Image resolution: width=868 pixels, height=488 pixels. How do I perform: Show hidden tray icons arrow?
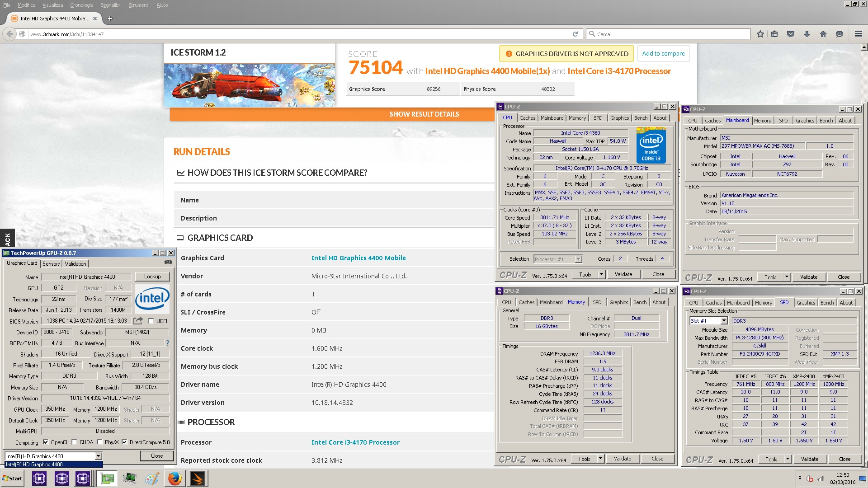[x=800, y=478]
